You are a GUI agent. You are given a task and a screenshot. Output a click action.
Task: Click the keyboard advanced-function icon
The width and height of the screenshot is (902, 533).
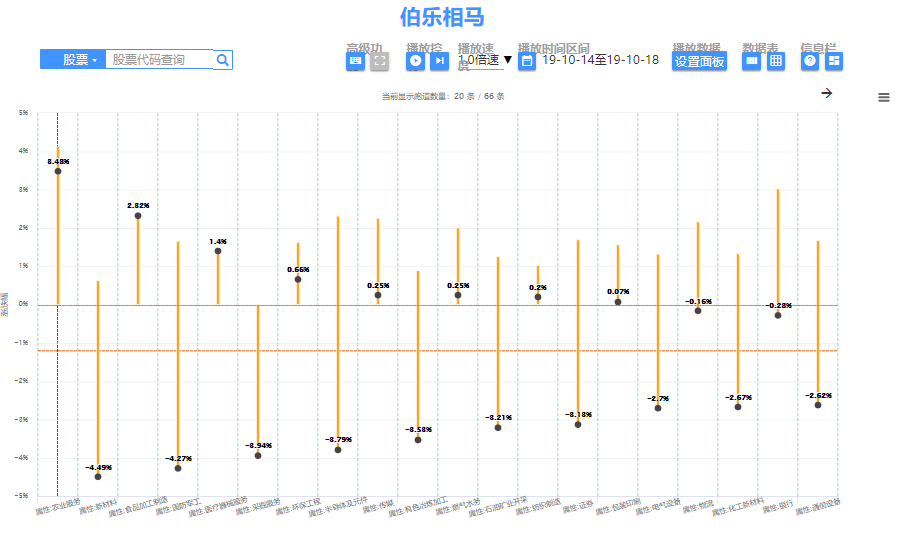pos(356,61)
